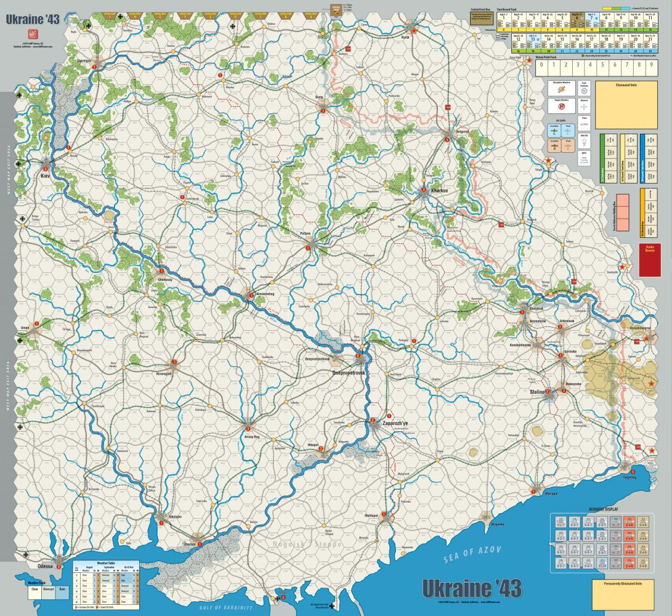Image resolution: width=672 pixels, height=616 pixels.
Task: Select the Overcast box on Weather Track
Action: click(x=49, y=593)
